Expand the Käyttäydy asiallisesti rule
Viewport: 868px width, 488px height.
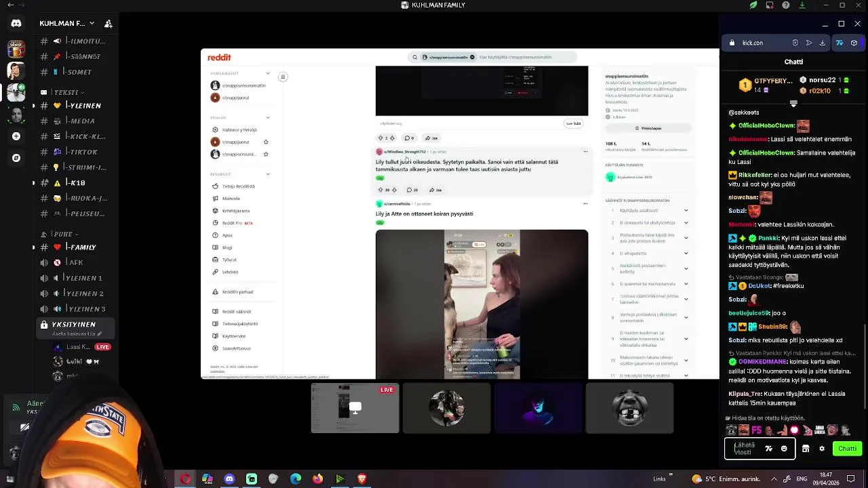pyautogui.click(x=648, y=210)
